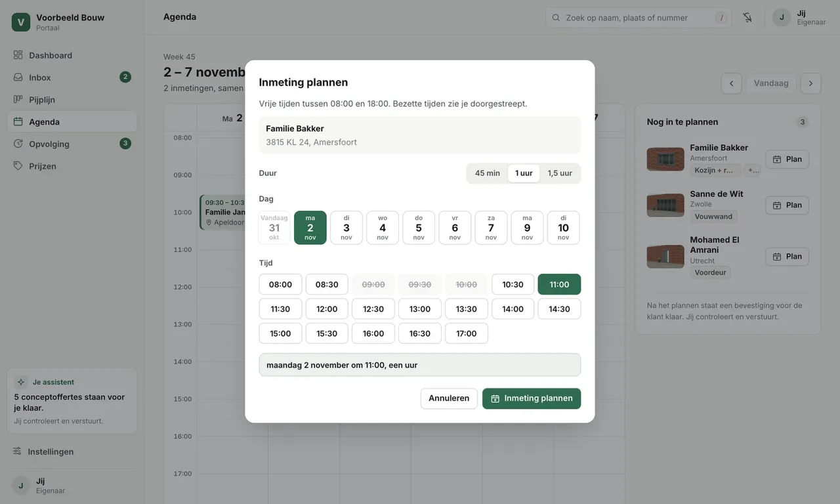
Task: Choose za 7 nov as day
Action: click(x=491, y=228)
